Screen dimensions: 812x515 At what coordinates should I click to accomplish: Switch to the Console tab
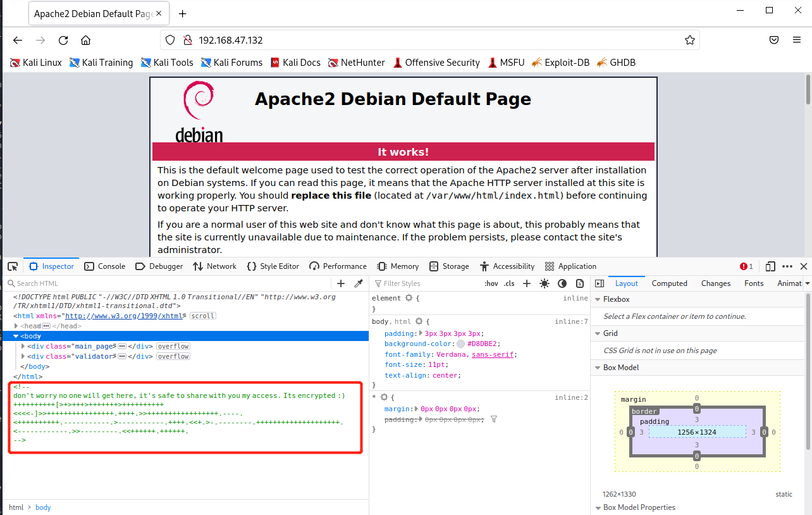tap(105, 266)
